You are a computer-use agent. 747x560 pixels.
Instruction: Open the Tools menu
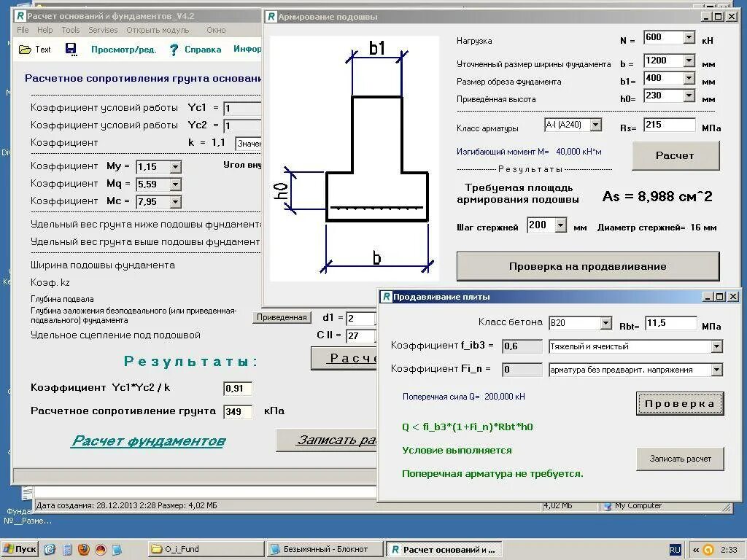click(x=71, y=30)
